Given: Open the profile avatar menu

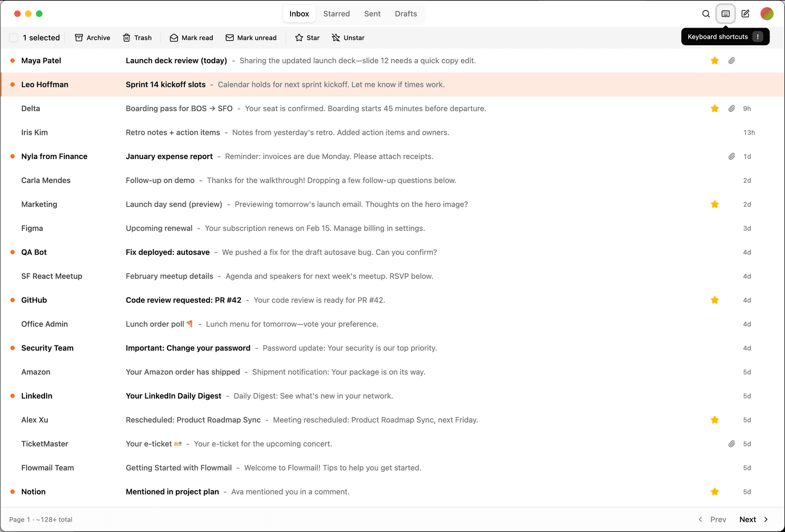Looking at the screenshot, I should tap(767, 13).
